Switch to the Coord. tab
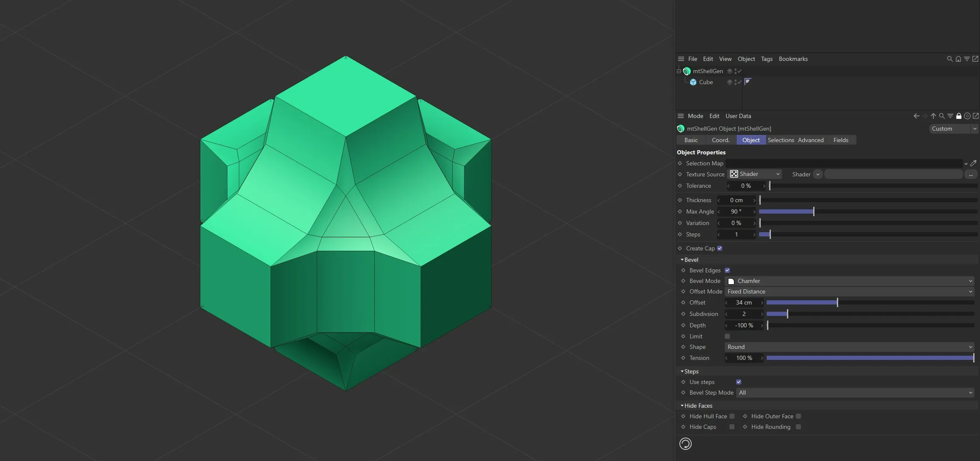The height and width of the screenshot is (461, 980). click(x=721, y=140)
